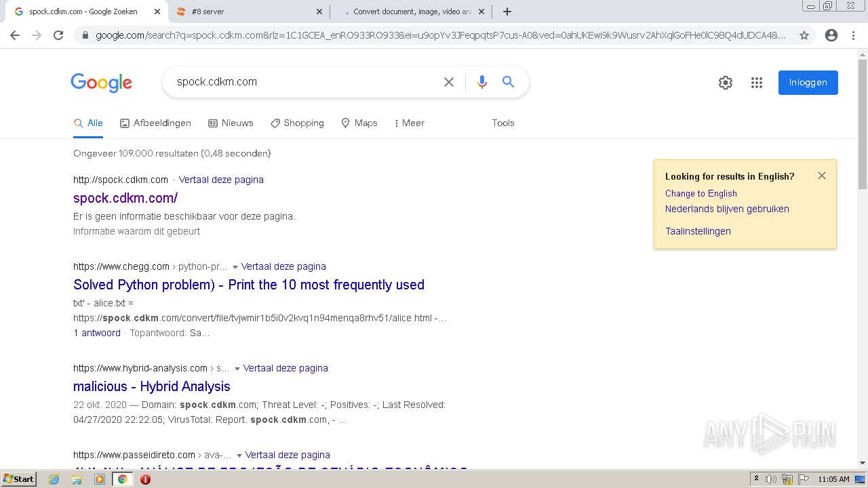This screenshot has height=488, width=868.
Task: Submit search with the magnifier icon
Action: [508, 82]
